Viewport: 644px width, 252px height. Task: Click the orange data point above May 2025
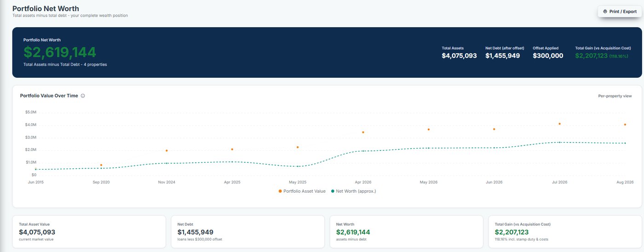coord(298,147)
